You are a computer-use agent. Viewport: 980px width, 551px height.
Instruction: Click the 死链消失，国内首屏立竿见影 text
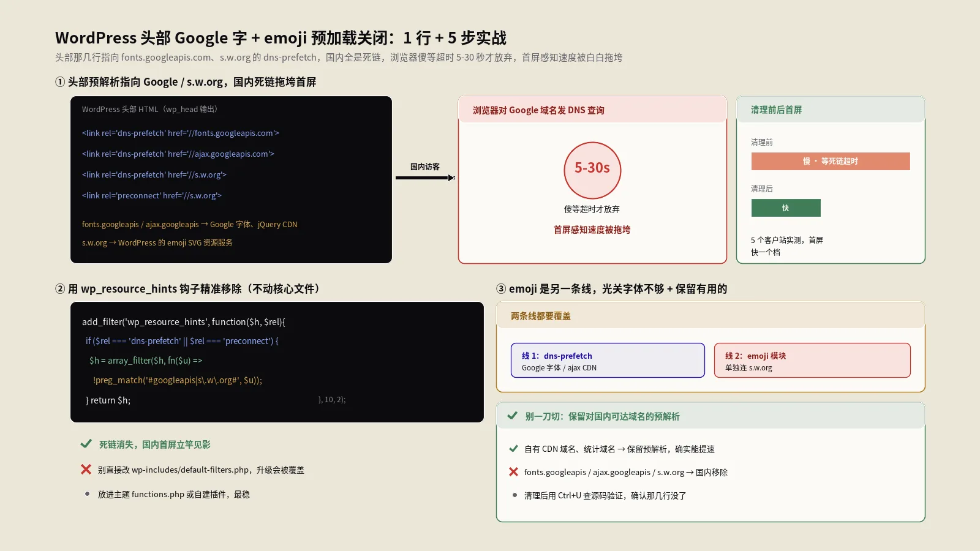click(x=155, y=444)
